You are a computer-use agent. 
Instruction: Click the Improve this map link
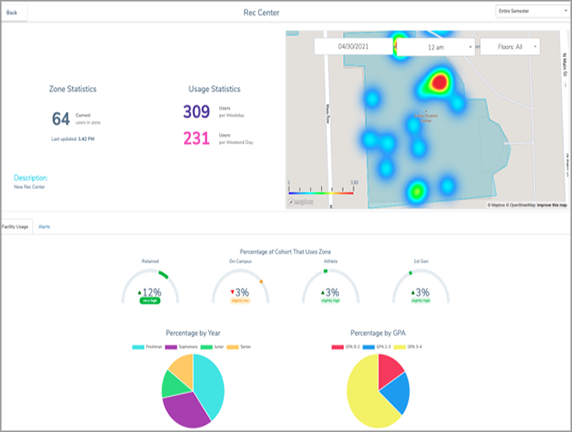552,205
